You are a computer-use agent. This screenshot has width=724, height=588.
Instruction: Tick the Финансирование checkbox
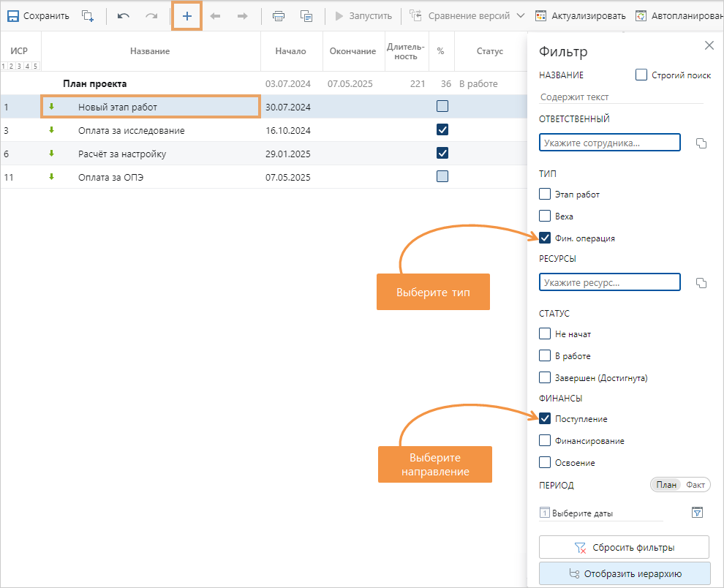tap(545, 440)
